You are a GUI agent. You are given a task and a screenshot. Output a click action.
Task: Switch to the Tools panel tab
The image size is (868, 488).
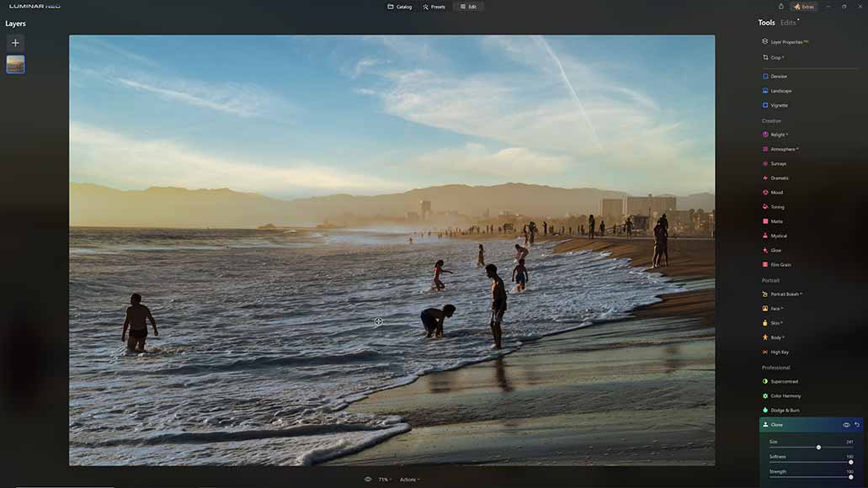tap(766, 23)
